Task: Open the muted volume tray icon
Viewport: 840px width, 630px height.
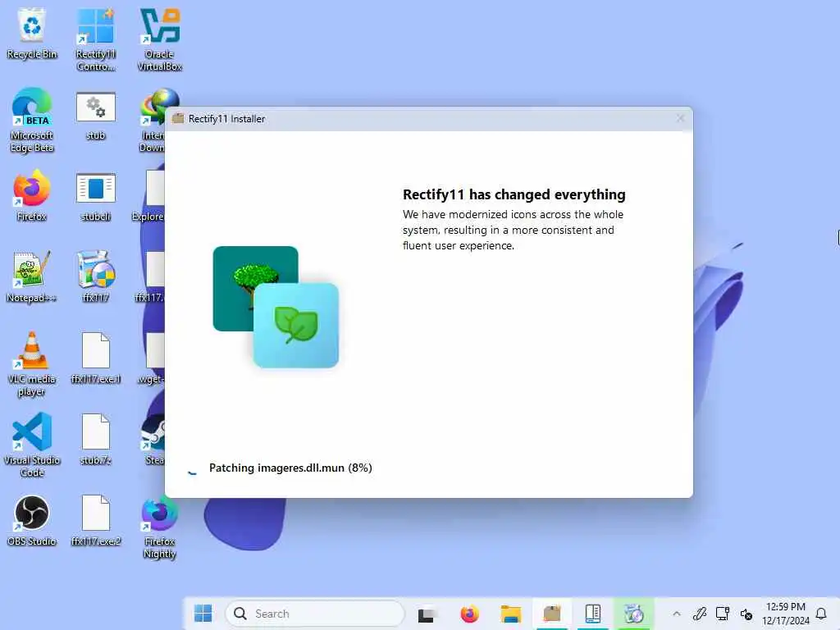Action: [746, 614]
